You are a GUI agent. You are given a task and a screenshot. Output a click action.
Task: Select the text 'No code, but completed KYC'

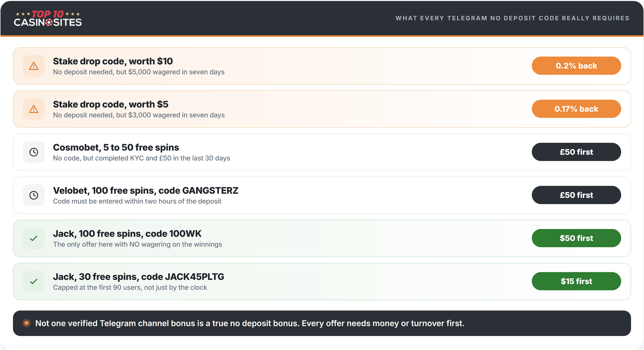click(98, 158)
